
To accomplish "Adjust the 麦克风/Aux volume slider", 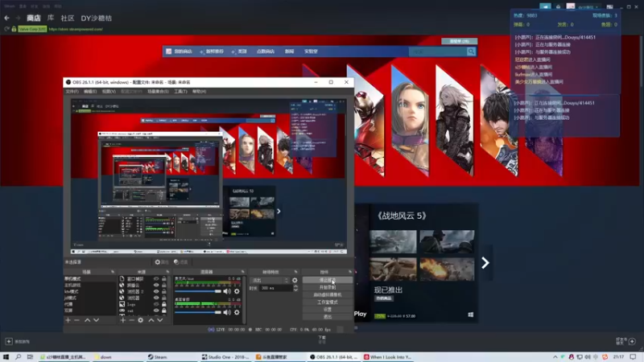I will click(198, 291).
